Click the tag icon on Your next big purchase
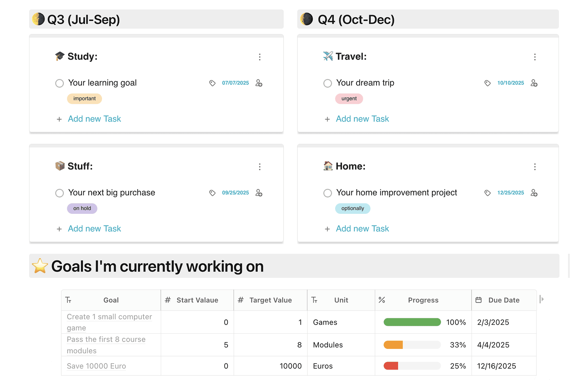Viewport: 588px width, 380px height. [212, 193]
